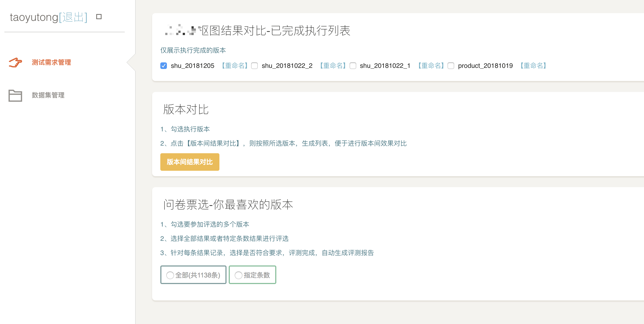Viewport: 644px width, 324px height.
Task: Click the shu_20181022_1 version label
Action: coord(385,66)
